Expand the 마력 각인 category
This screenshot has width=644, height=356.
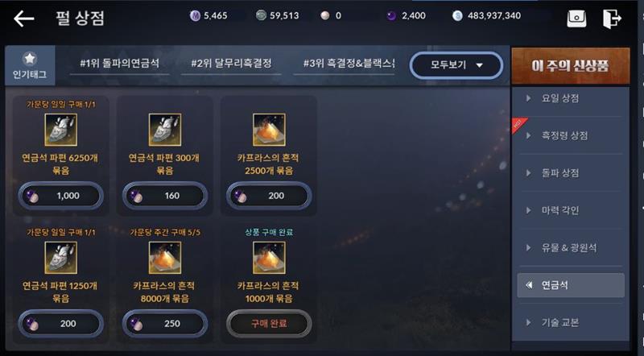[571, 210]
